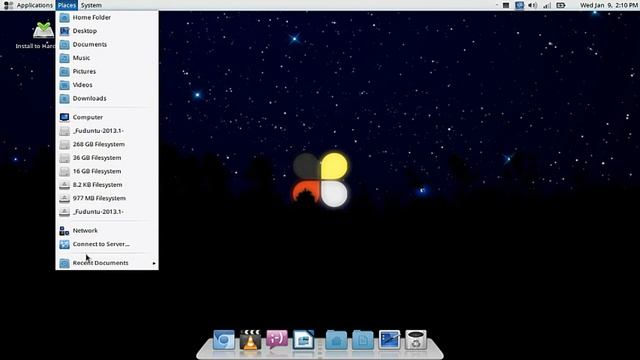
Task: Open the Trash icon in the dock
Action: pyautogui.click(x=416, y=340)
